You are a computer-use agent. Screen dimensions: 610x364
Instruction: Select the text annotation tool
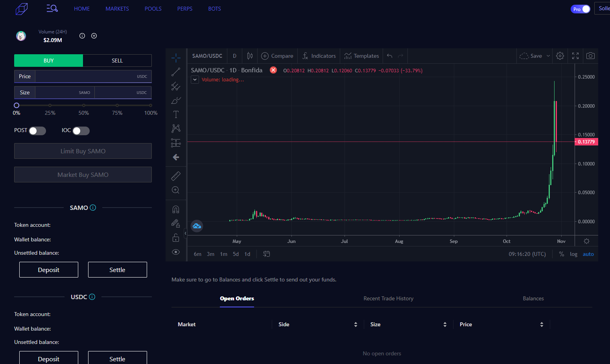click(176, 114)
